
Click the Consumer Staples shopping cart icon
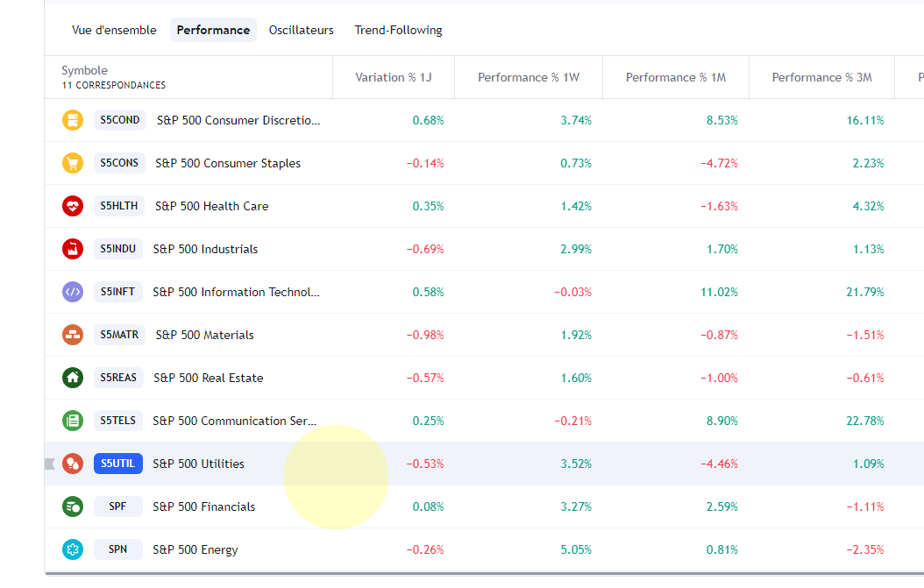72,163
